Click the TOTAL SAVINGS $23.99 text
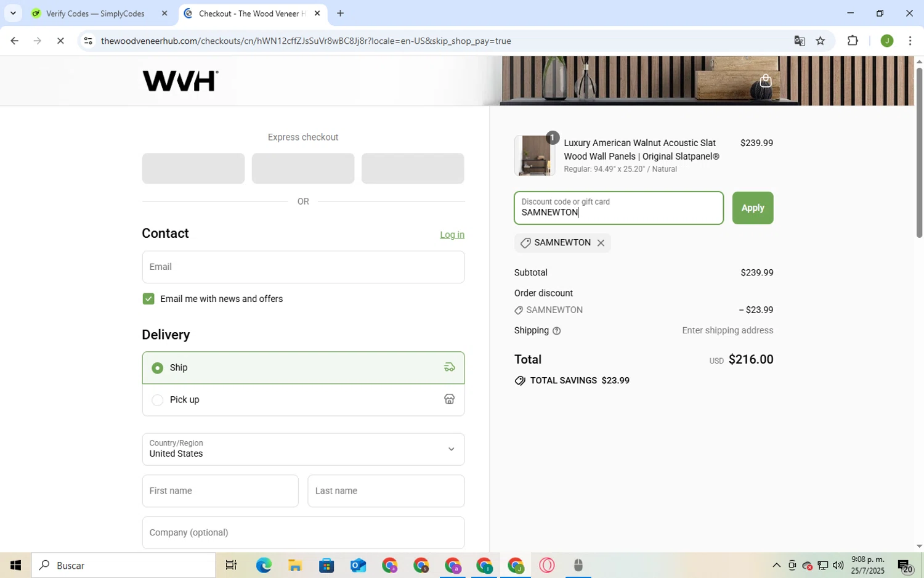This screenshot has width=924, height=578. click(580, 381)
